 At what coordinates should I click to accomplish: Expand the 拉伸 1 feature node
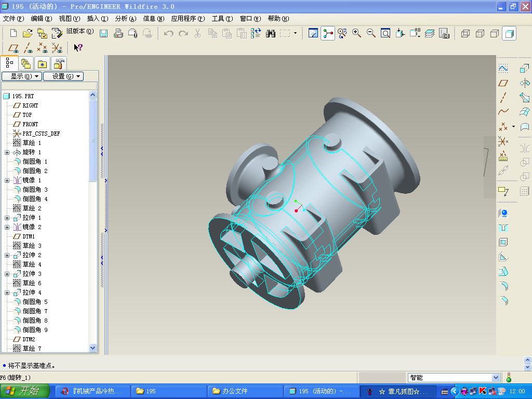coord(7,218)
